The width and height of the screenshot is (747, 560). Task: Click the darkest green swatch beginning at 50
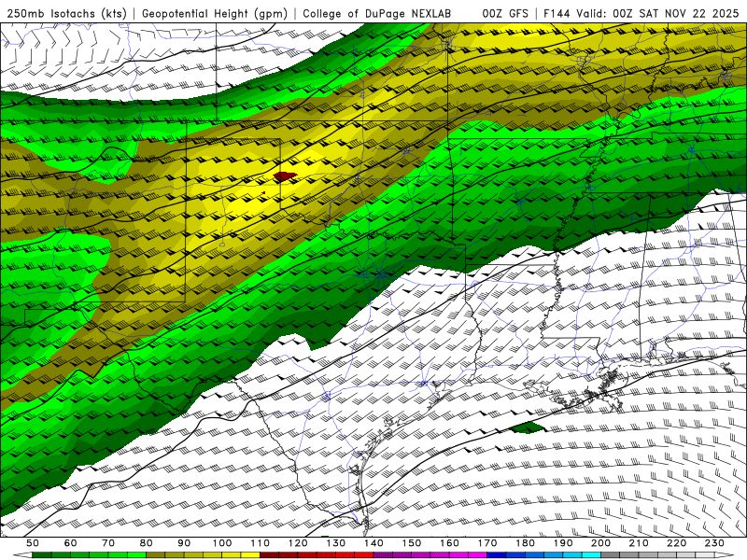pyautogui.click(x=42, y=555)
